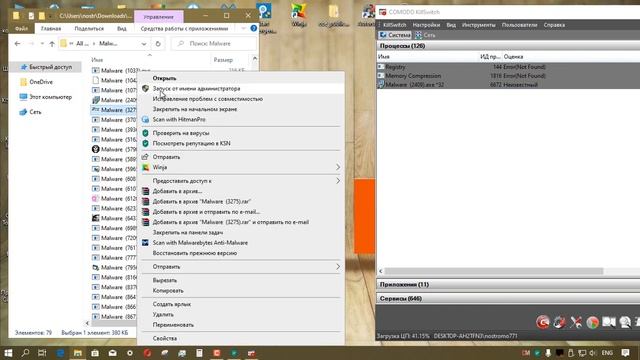This screenshot has width=640, height=360.
Task: Expand the 'Сервисы (646)' section
Action: (508, 298)
